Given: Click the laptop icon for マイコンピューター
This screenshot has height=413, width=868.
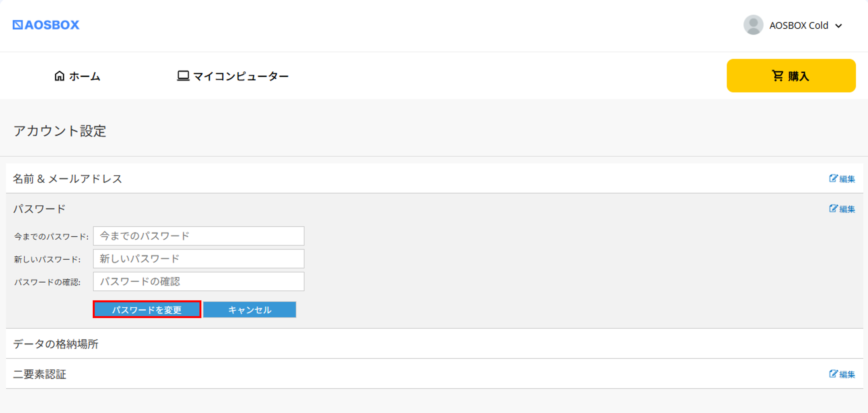Looking at the screenshot, I should click(183, 76).
